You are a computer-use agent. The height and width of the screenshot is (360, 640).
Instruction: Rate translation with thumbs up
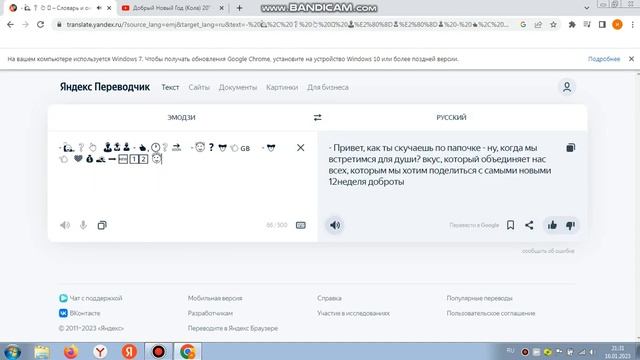[x=552, y=225]
